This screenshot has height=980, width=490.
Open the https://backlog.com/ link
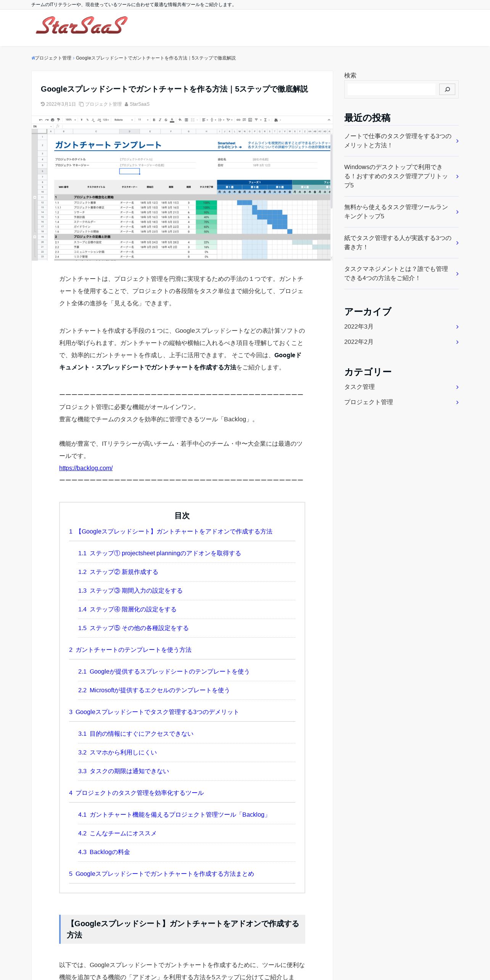pos(86,468)
